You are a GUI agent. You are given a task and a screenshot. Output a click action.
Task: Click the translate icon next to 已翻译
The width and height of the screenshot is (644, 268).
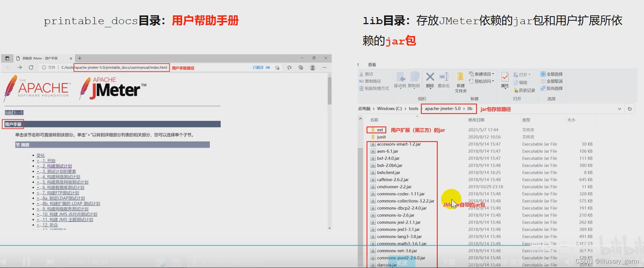(268, 68)
